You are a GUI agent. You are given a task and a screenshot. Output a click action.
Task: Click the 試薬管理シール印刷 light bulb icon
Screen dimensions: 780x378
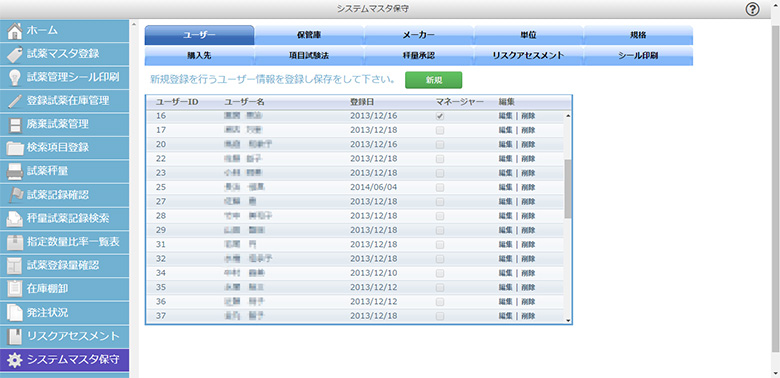click(15, 78)
